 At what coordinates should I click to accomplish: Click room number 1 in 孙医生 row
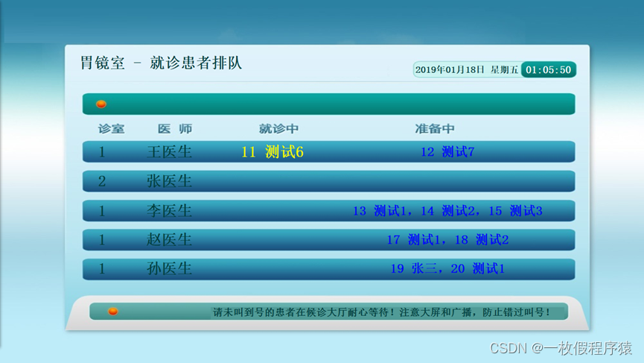click(x=102, y=268)
